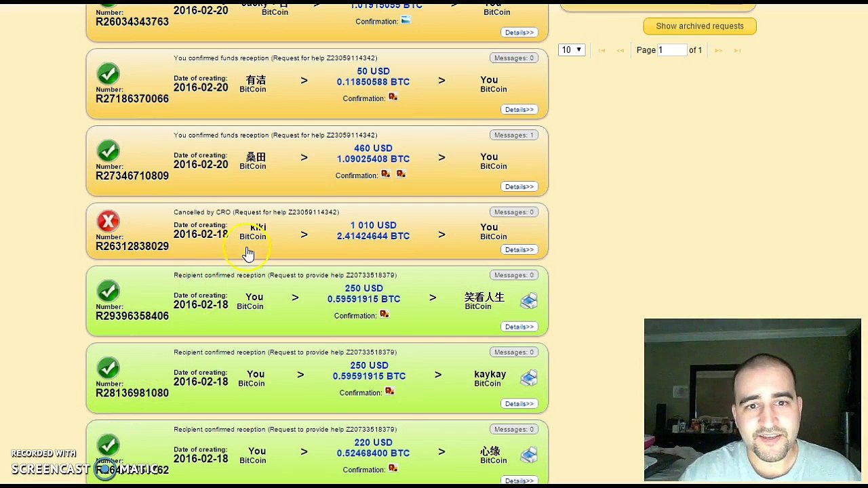The image size is (868, 488).
Task: Click green checkmark status icon for R28136981080
Action: click(108, 369)
